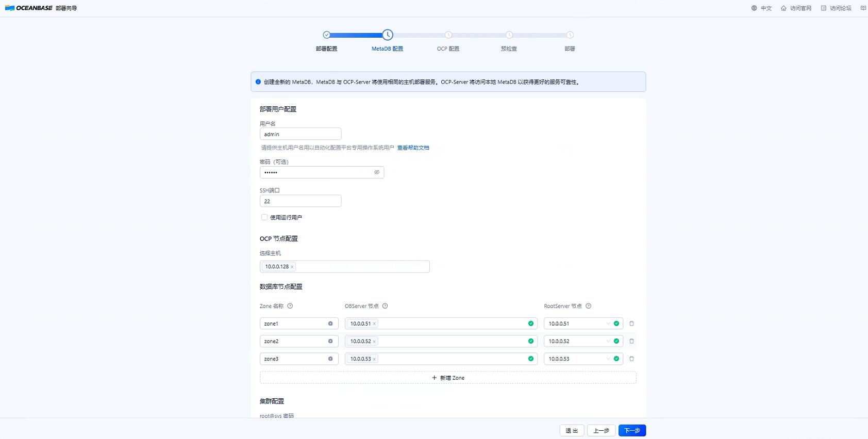The image size is (868, 439).
Task: Open the 访问论坛 forum link
Action: [836, 8]
